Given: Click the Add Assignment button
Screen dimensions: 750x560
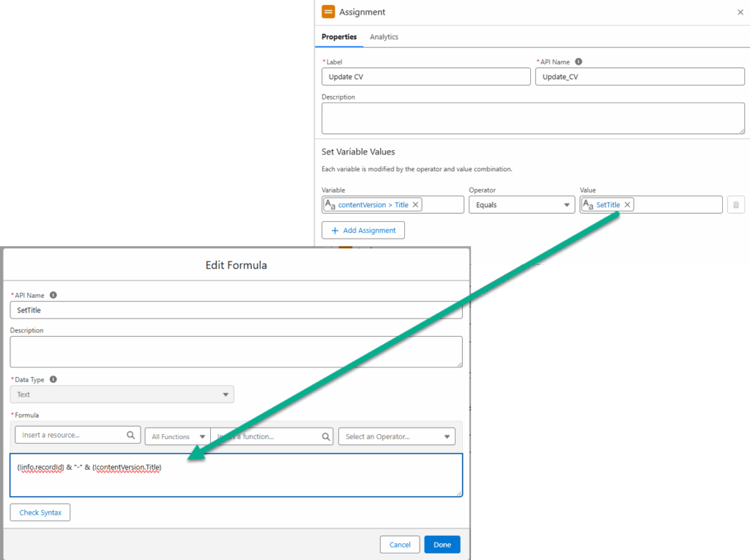Looking at the screenshot, I should (x=363, y=231).
